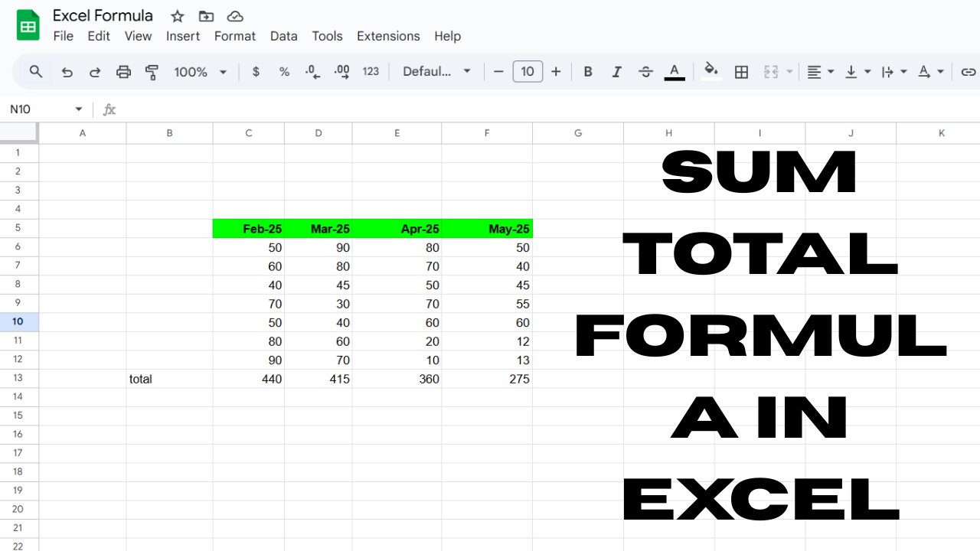Viewport: 980px width, 551px height.
Task: Click the merge cells icon
Action: click(771, 72)
